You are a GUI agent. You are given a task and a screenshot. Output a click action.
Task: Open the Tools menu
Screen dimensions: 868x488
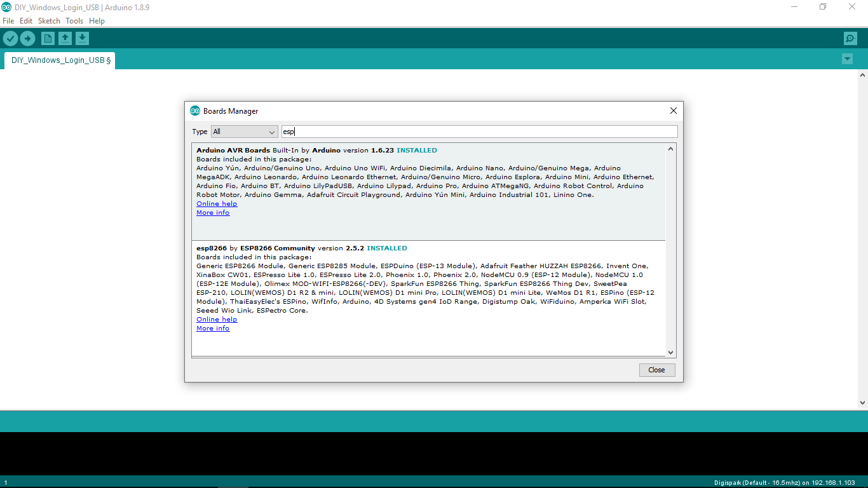coord(74,21)
